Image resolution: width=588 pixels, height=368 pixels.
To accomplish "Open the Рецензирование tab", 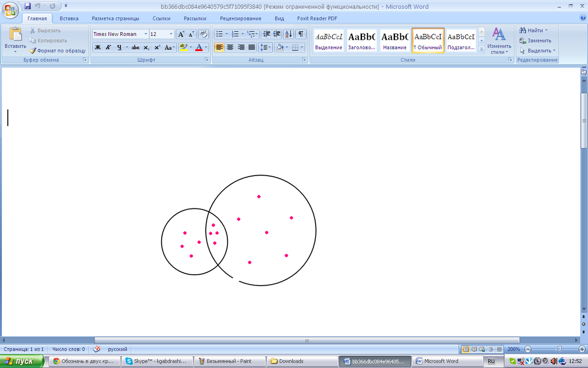I will 241,19.
